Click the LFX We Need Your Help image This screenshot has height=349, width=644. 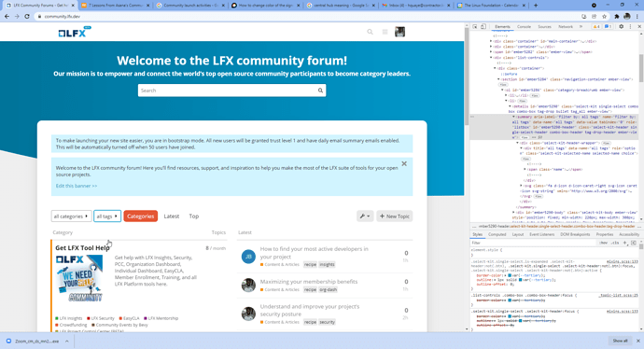coord(79,278)
